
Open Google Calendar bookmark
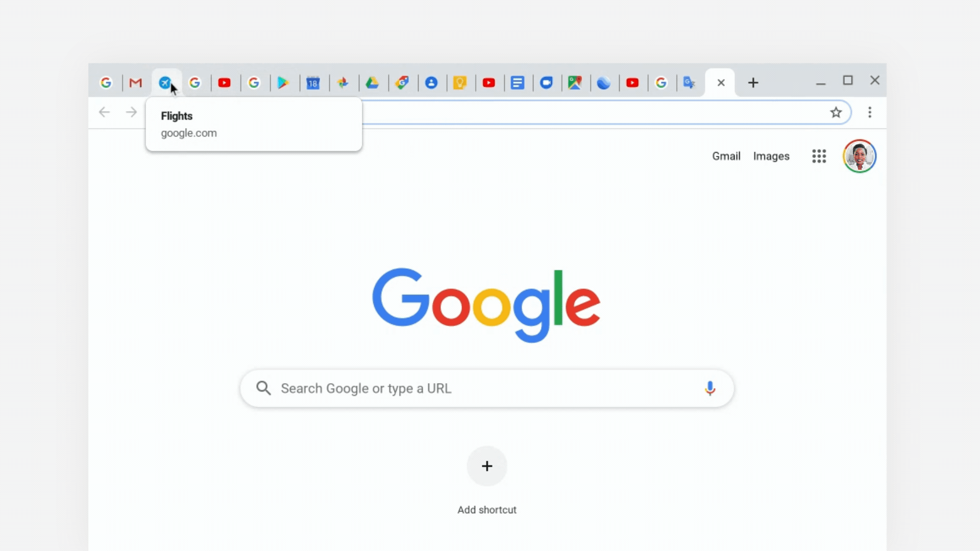(313, 82)
